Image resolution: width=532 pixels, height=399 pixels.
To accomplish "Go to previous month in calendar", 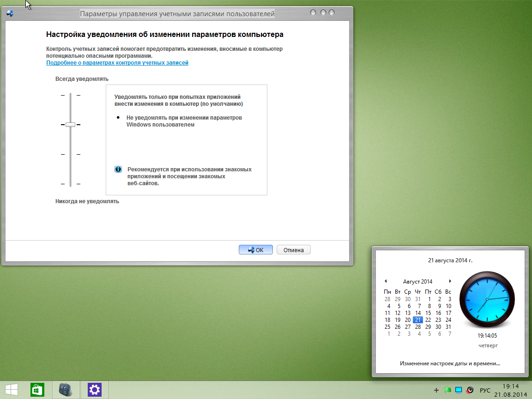I will [x=386, y=281].
